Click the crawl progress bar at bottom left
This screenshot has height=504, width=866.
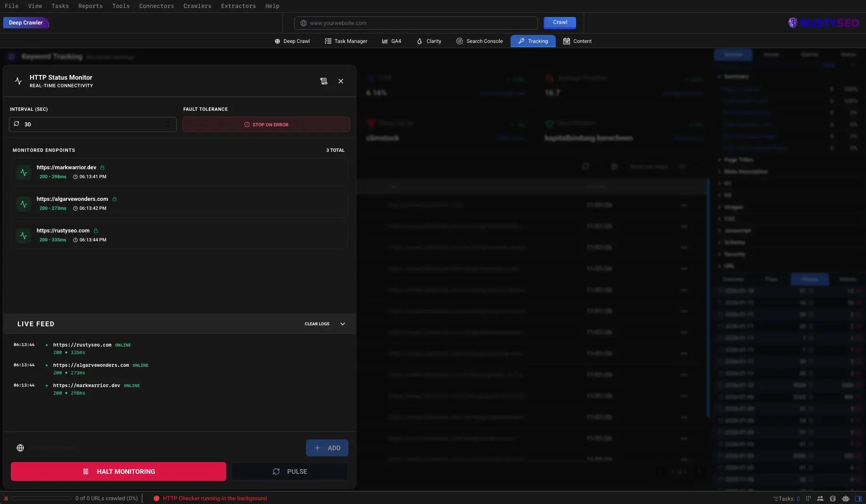point(41,498)
